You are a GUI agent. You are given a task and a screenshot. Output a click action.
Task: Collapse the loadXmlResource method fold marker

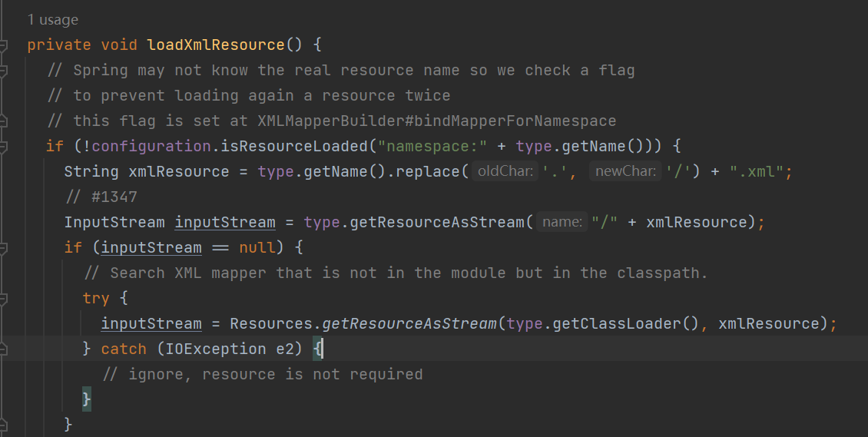(x=3, y=45)
